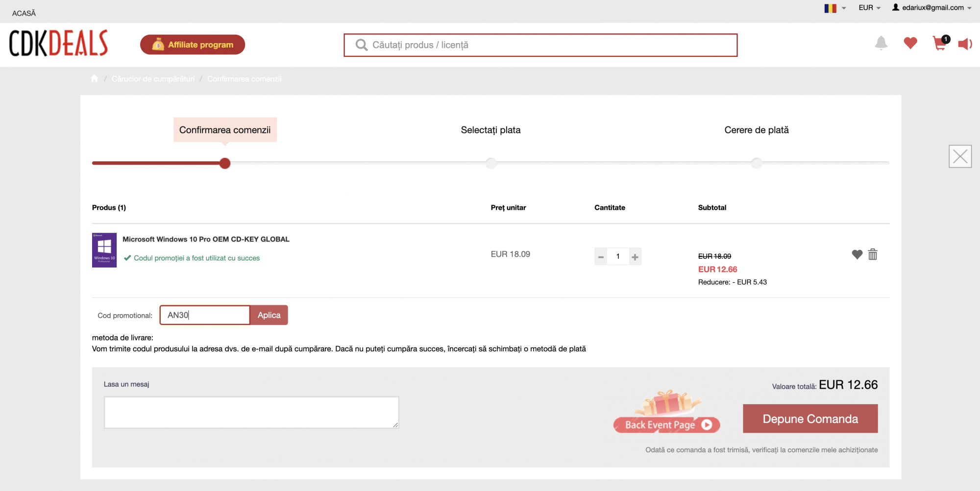
Task: Open the language flag dropdown
Action: click(x=835, y=8)
